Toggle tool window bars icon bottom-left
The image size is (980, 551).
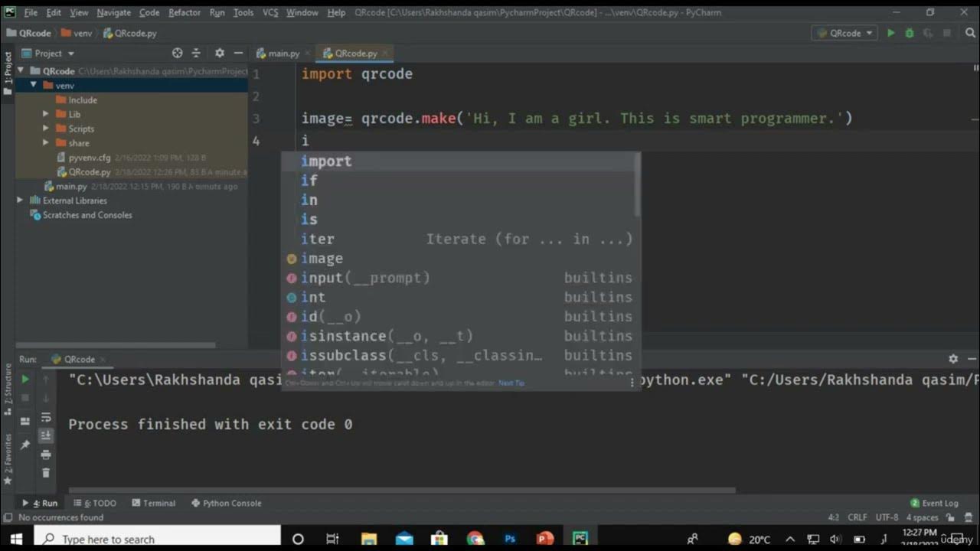[x=7, y=518]
